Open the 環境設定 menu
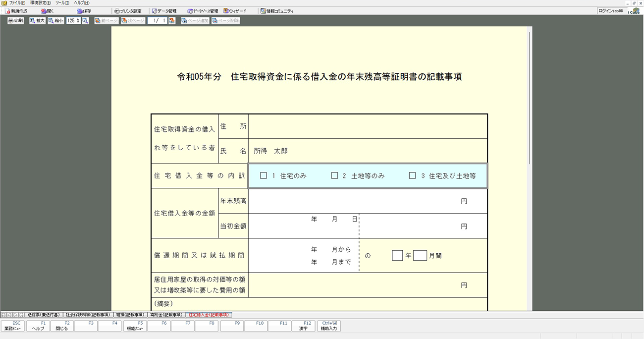 [x=40, y=3]
